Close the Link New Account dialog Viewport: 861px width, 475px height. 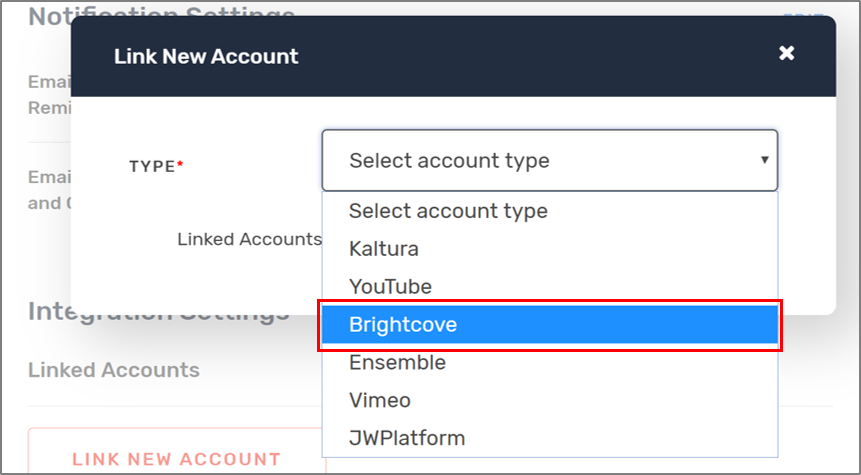(x=786, y=53)
